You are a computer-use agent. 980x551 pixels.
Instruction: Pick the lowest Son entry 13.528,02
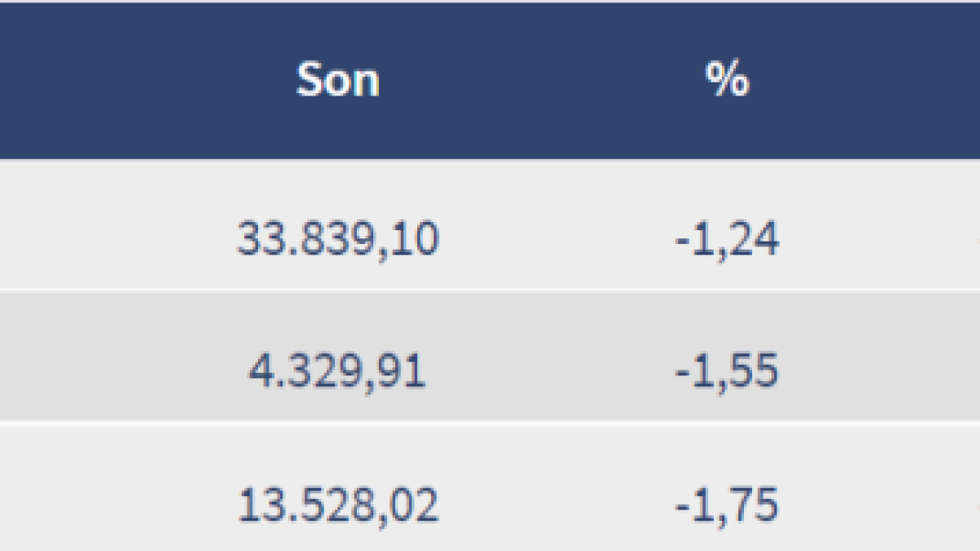(337, 504)
